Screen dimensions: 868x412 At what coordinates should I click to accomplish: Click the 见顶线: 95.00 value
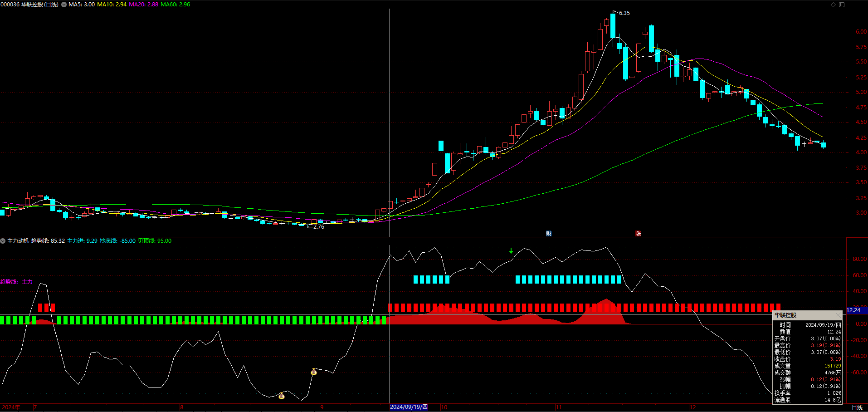click(155, 241)
